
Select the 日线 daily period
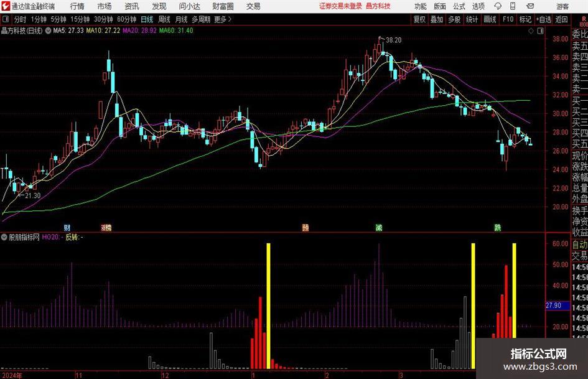click(147, 19)
